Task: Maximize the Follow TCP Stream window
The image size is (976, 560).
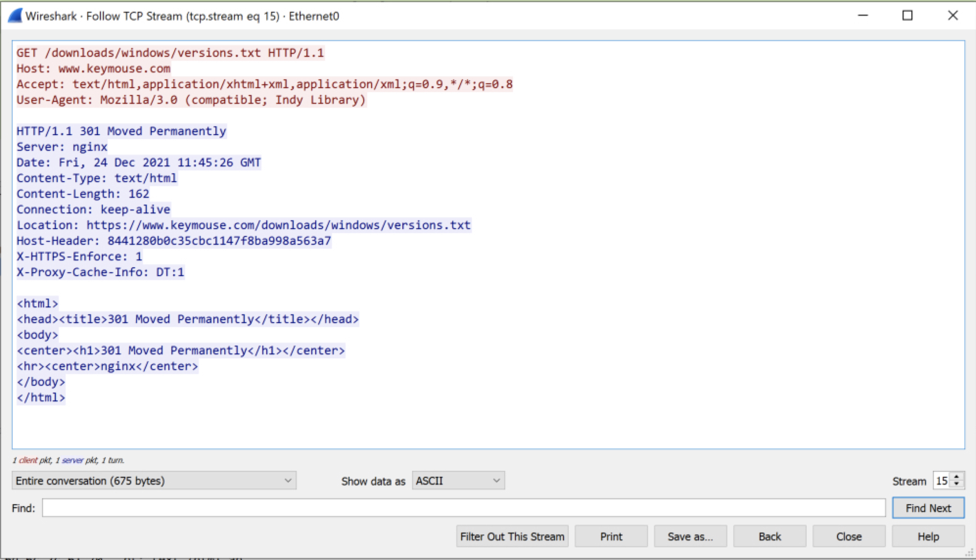Action: (x=907, y=16)
